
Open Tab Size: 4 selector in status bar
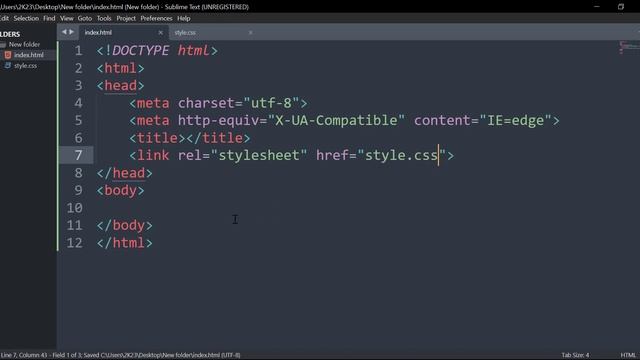(575, 355)
